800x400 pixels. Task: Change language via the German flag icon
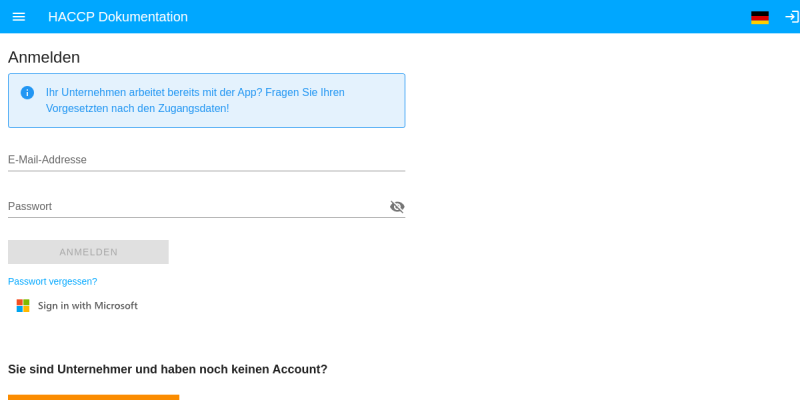(760, 17)
